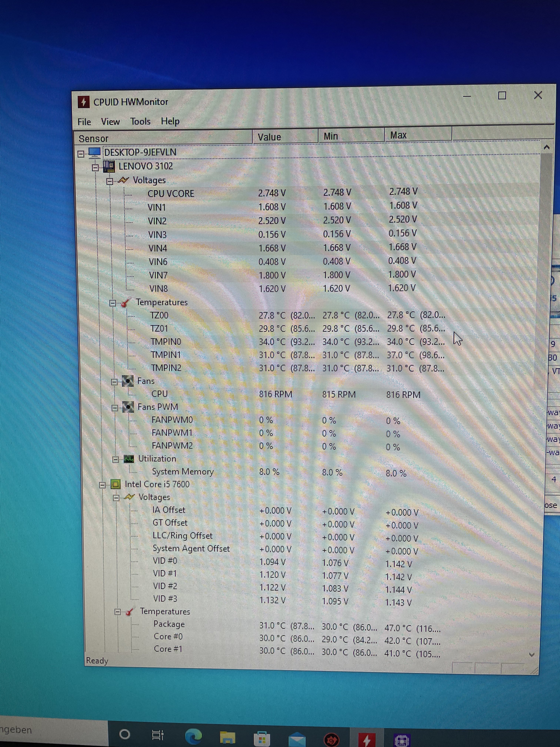This screenshot has height=747, width=560.
Task: Click the Intel Core i5 7600 chip icon
Action: (115, 485)
